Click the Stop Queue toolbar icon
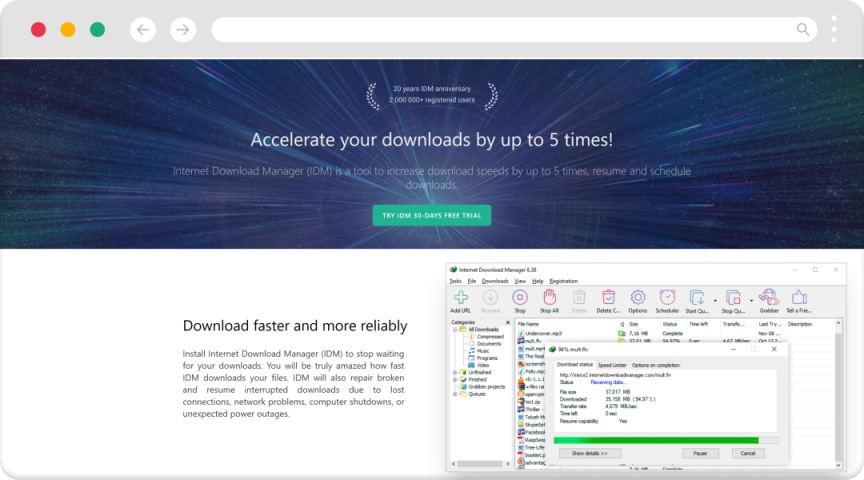Image resolution: width=864 pixels, height=480 pixels. (733, 301)
